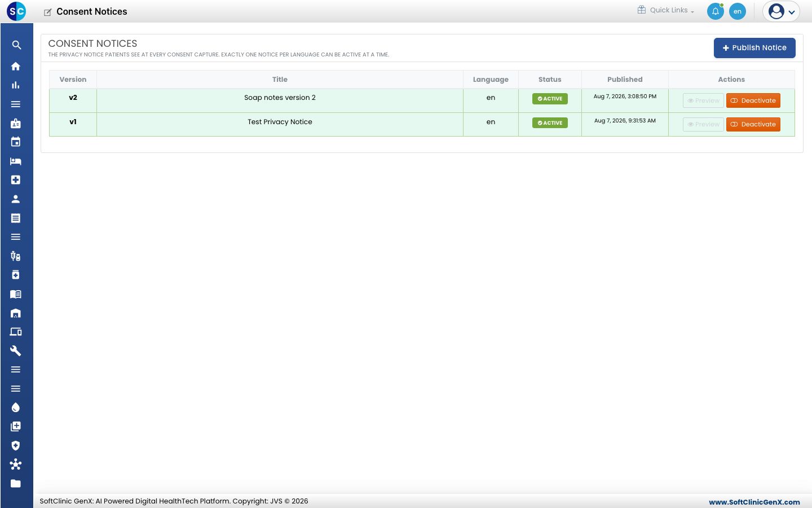Viewport: 812px width, 508px height.
Task: Open the bar chart dashboard icon
Action: 16,85
